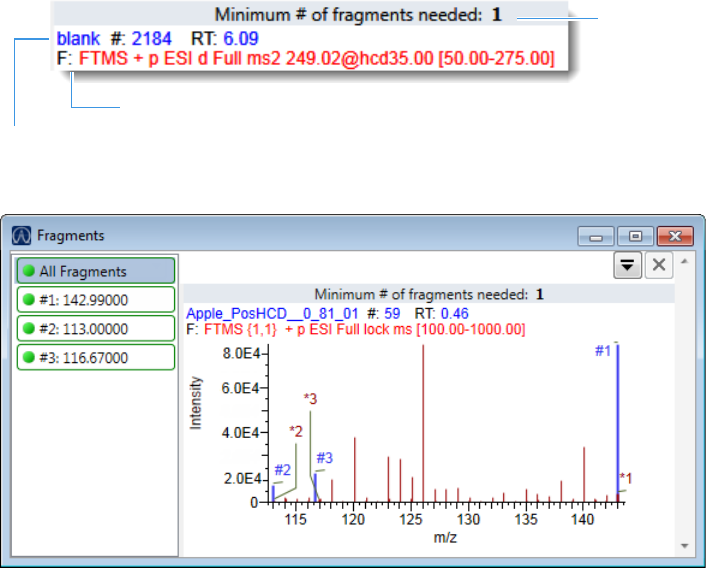The height and width of the screenshot is (568, 706).
Task: Click the #1 peak label in spectrum
Action: coord(603,351)
